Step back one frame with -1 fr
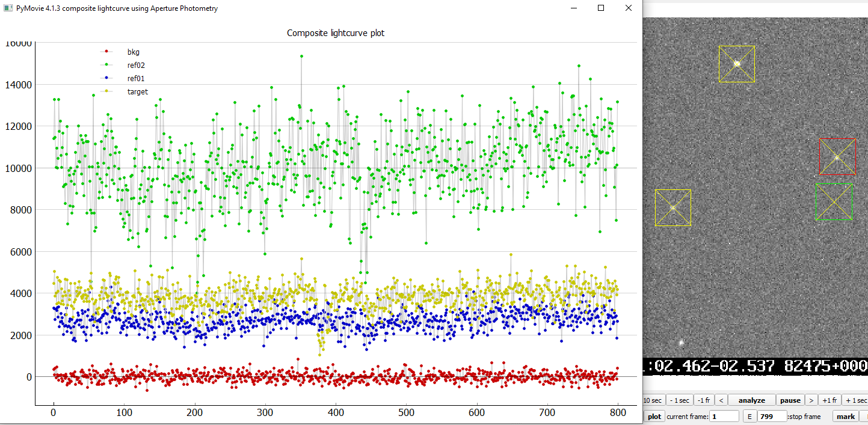Viewport: 868px width, 425px height. point(703,400)
